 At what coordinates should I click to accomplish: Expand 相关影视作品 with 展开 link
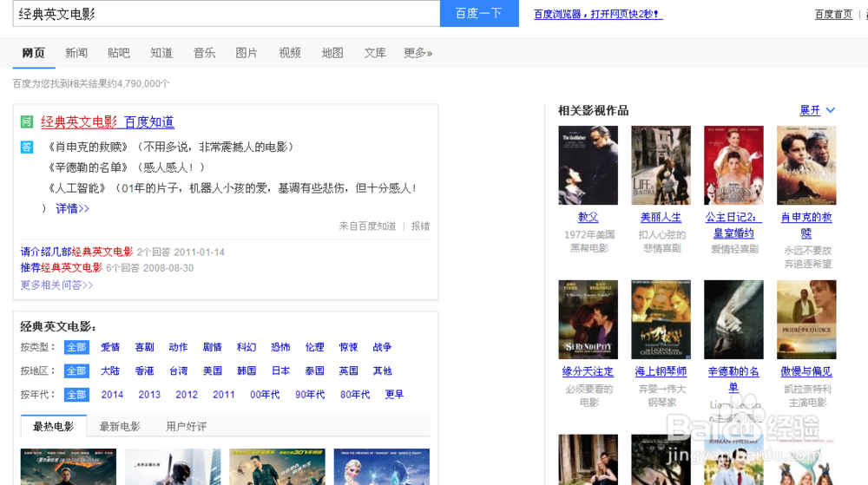[x=810, y=110]
